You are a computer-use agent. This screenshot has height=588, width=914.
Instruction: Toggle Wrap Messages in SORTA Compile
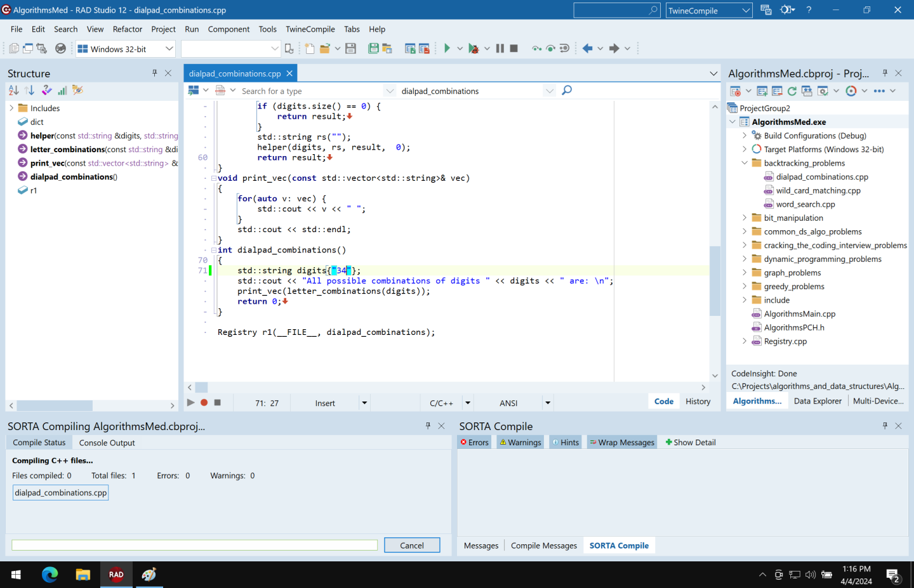[621, 443]
